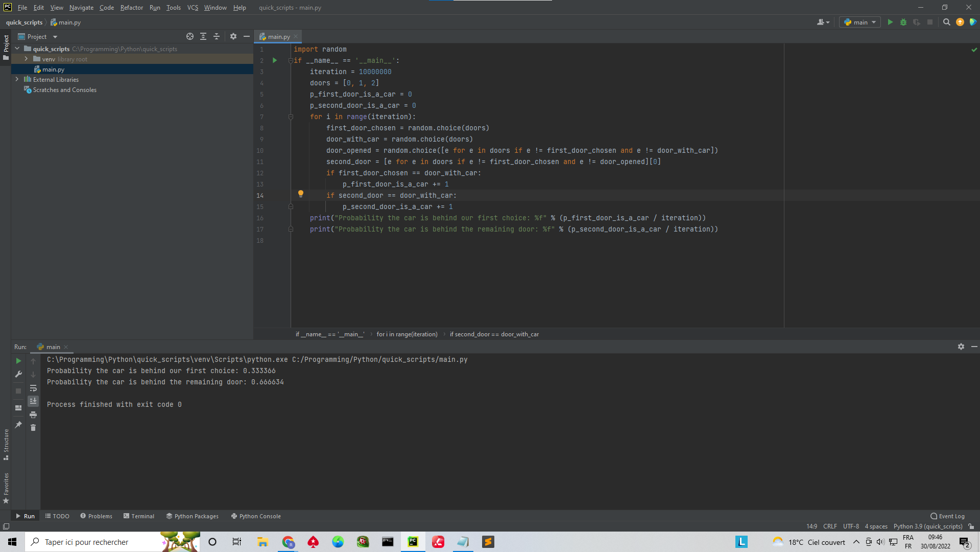Clear run output with trash icon
Image resolution: width=980 pixels, height=552 pixels.
(33, 428)
